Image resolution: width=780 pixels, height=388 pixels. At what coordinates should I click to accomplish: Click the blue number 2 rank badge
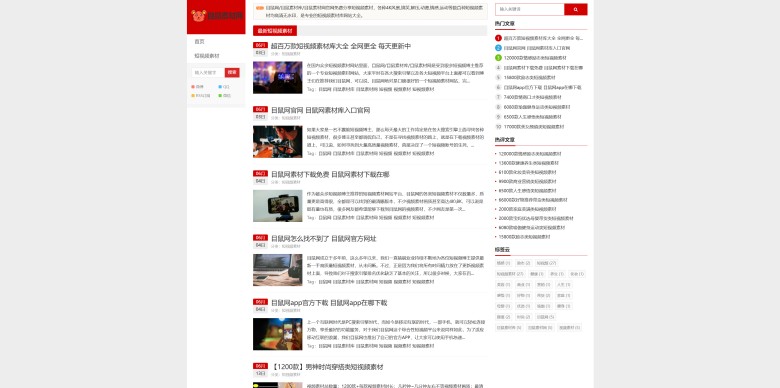498,48
